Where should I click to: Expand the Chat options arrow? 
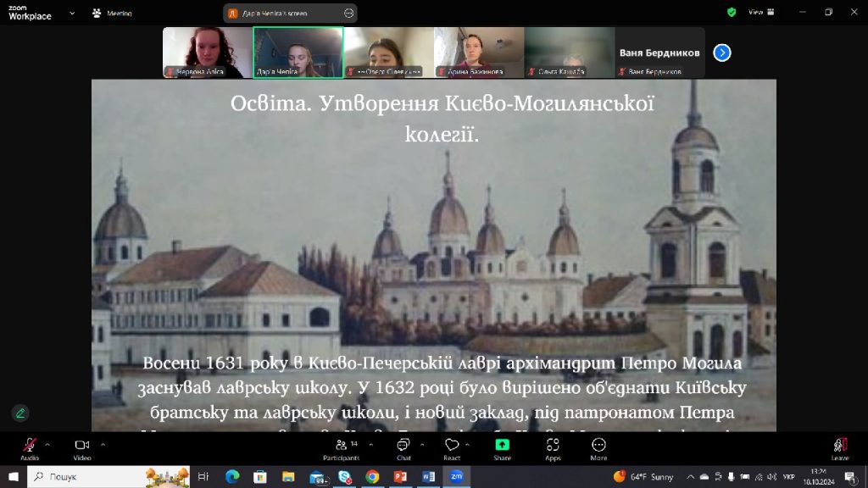[422, 444]
